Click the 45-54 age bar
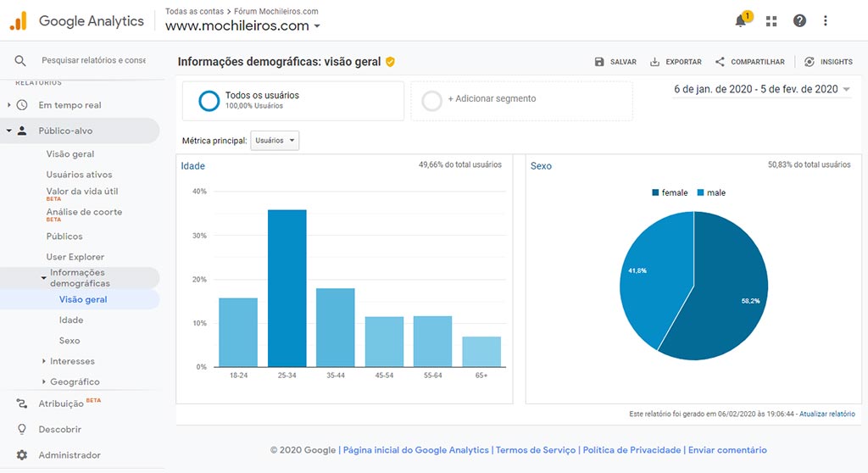Screen dimensions: 868x473 tap(384, 342)
